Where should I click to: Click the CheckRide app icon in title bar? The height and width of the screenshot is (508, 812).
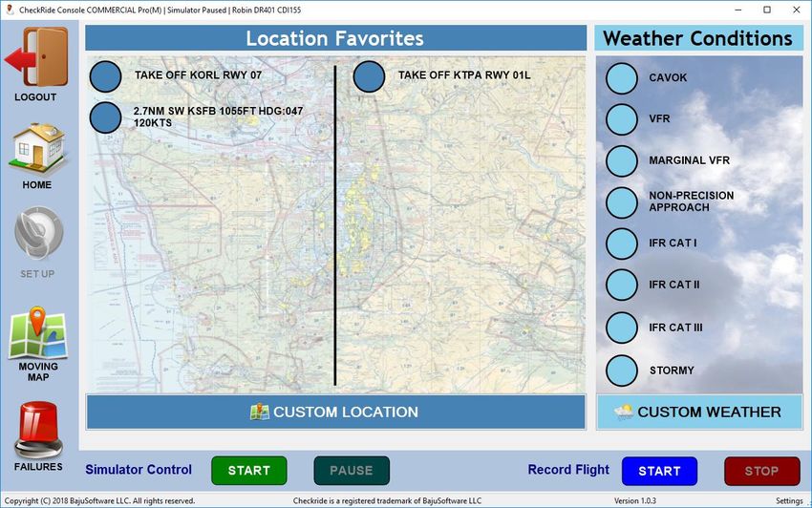coord(10,10)
